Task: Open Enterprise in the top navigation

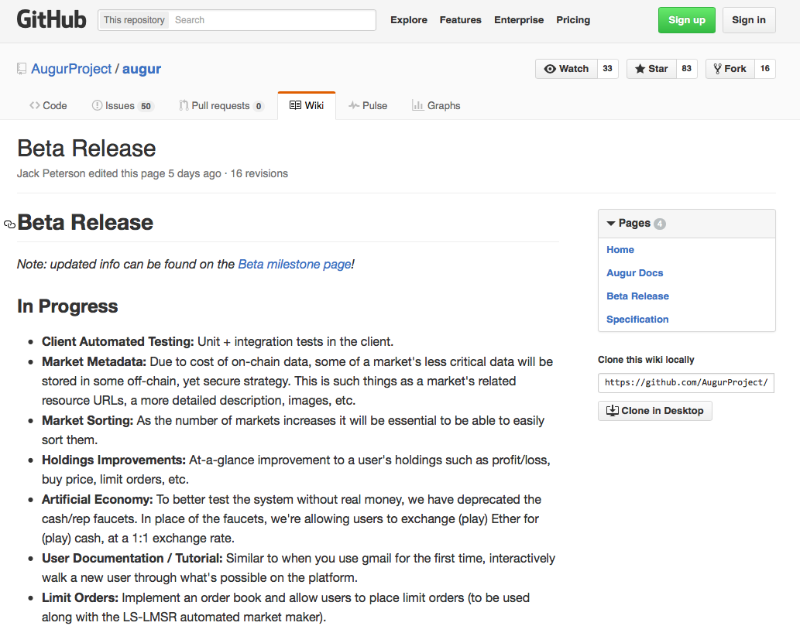Action: (x=519, y=20)
